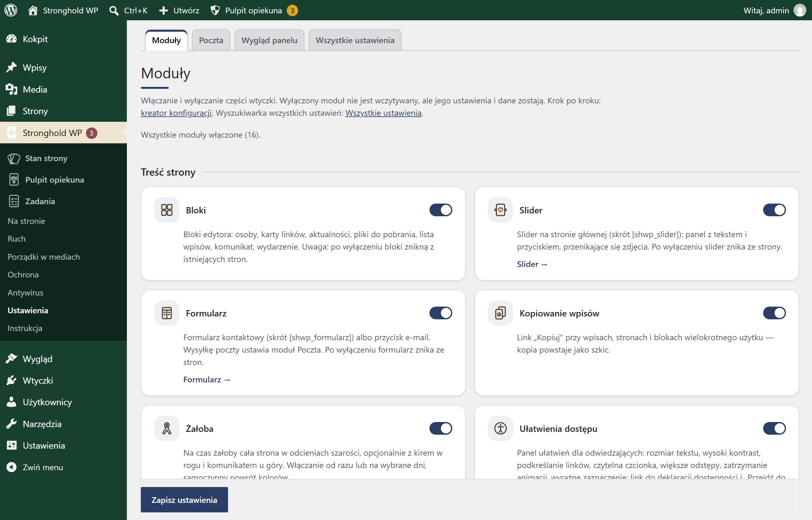812x520 pixels.
Task: Click the Żałoba ribbon icon
Action: click(167, 428)
